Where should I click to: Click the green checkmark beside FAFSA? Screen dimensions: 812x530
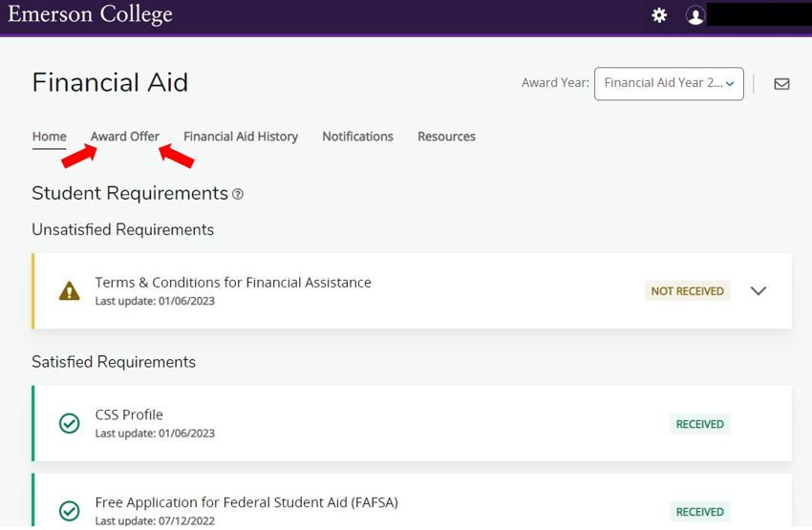click(x=69, y=511)
